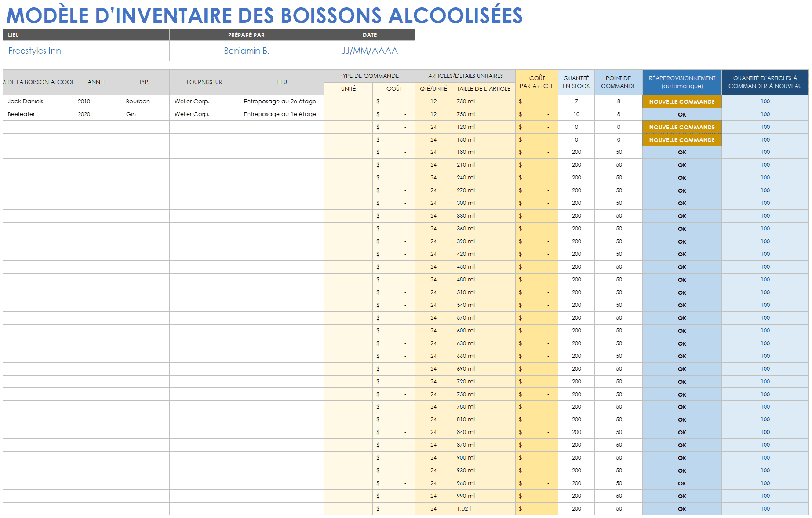Click the year 2010 cell
Viewport: 812px width, 518px height.
[x=97, y=102]
